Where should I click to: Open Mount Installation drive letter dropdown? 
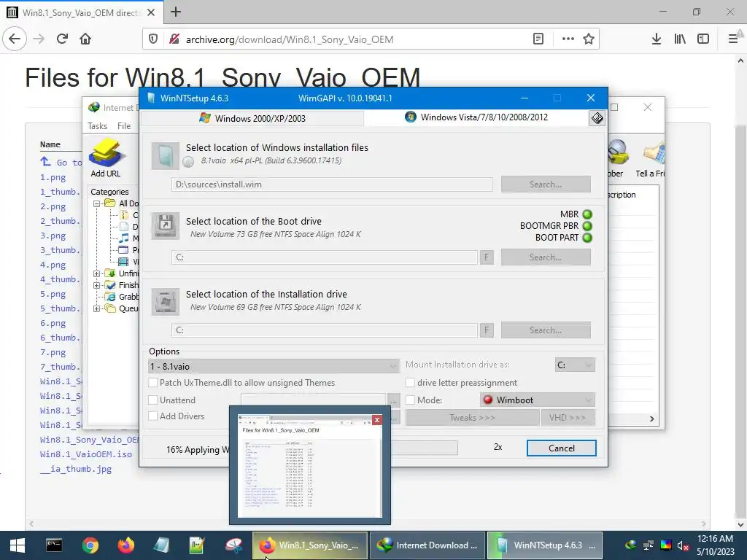[x=575, y=365]
